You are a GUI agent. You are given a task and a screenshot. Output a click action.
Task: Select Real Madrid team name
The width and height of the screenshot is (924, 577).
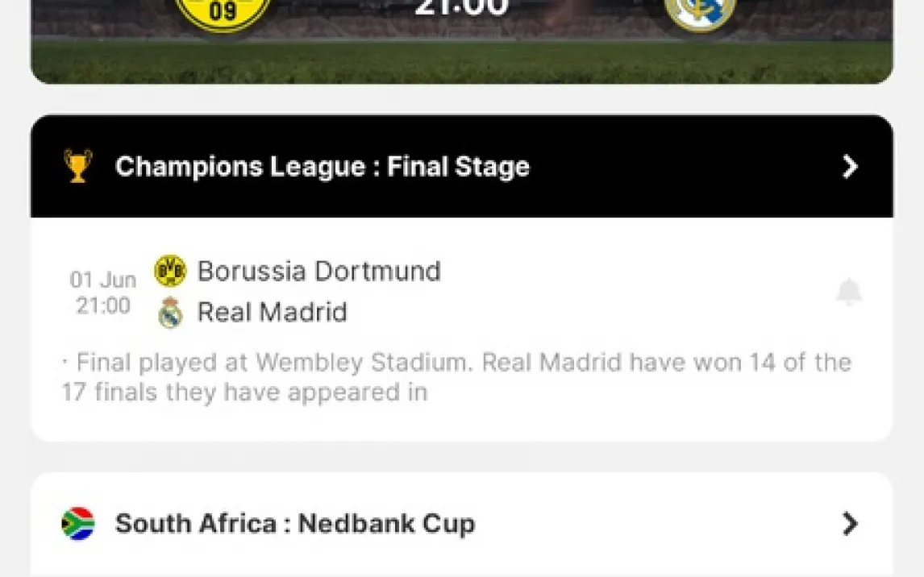[272, 313]
